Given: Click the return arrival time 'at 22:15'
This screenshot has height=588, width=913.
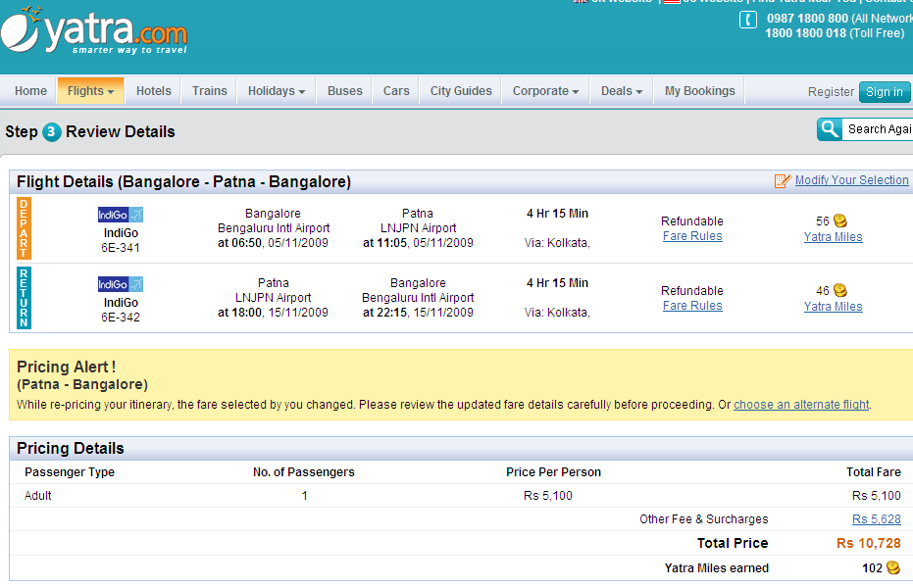Looking at the screenshot, I should (x=384, y=313).
